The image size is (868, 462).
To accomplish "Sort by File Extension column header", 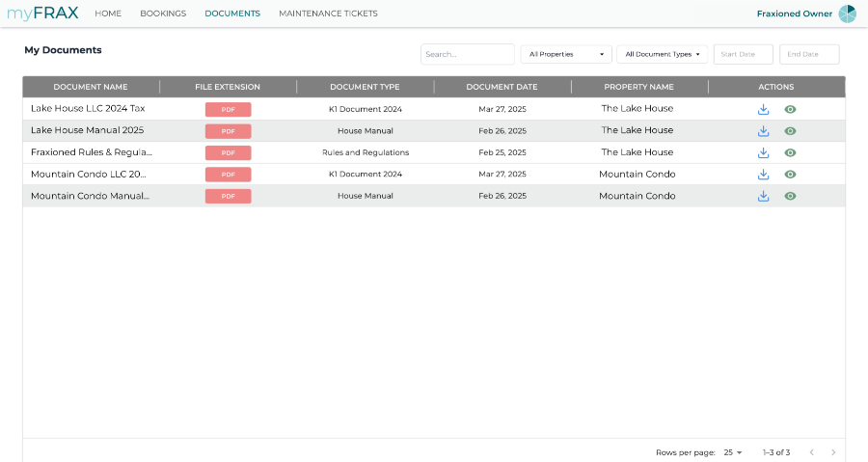I will (x=228, y=87).
